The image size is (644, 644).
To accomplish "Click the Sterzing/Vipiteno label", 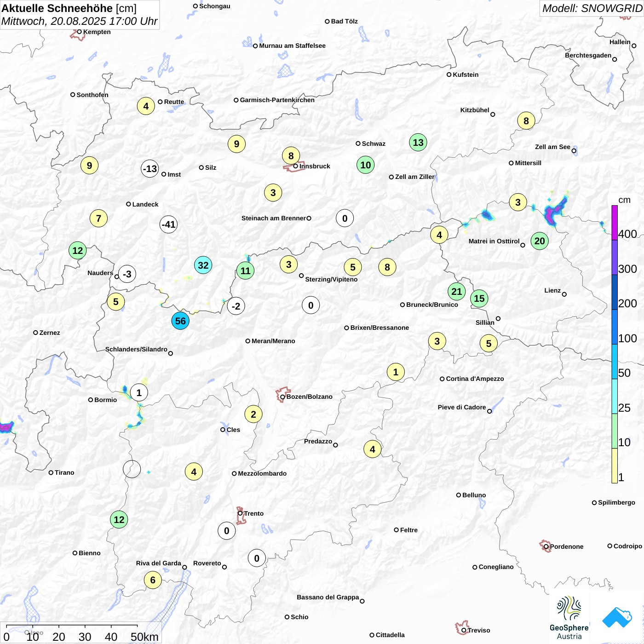I will pyautogui.click(x=331, y=279).
